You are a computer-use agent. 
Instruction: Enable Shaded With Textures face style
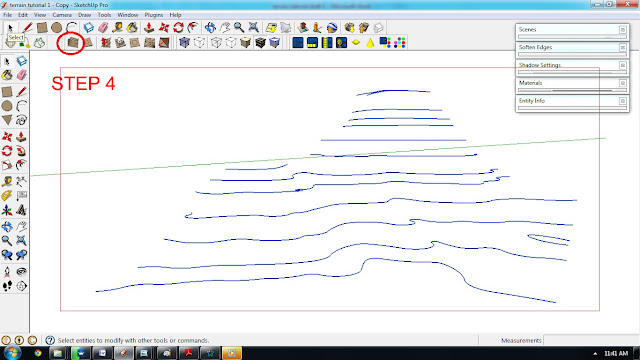(260, 42)
